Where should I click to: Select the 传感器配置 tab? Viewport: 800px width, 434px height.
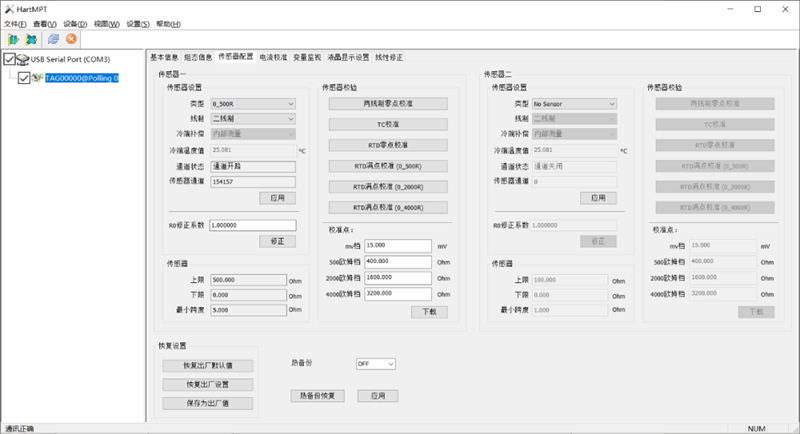coord(235,57)
